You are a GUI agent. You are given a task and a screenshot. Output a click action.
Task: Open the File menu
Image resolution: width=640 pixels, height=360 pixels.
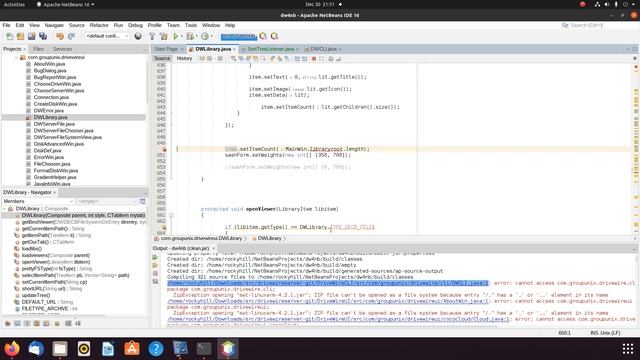tap(7, 25)
